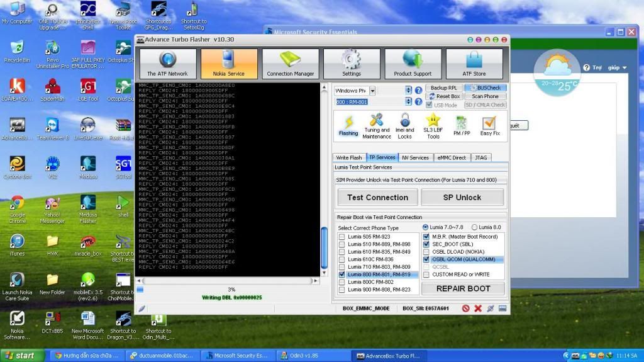Click the BUSCheck button
The height and width of the screenshot is (362, 644).
pos(486,88)
